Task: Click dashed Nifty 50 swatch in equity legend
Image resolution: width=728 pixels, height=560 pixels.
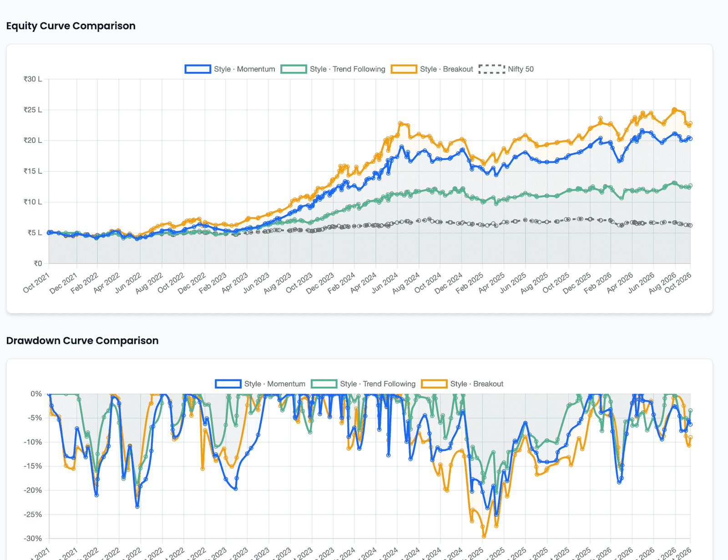Action: [492, 69]
